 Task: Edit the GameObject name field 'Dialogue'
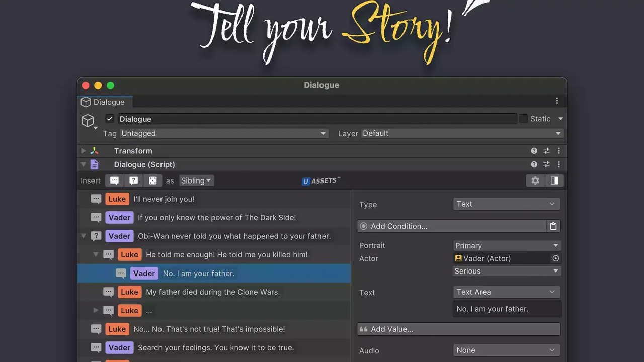coord(317,119)
